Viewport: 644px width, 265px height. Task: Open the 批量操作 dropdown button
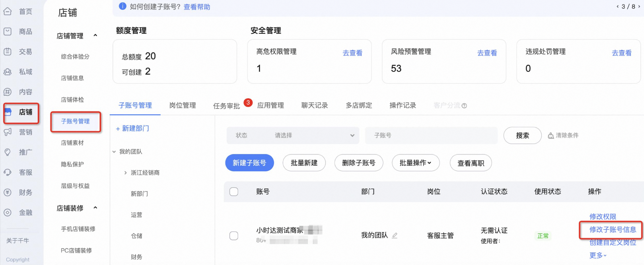pos(415,163)
